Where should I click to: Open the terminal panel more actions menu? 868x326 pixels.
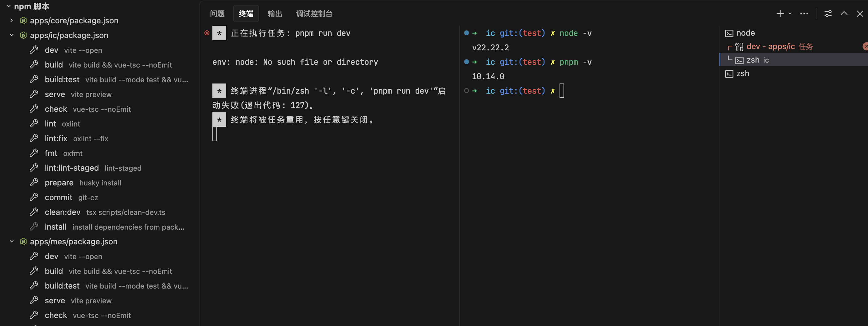(x=804, y=14)
